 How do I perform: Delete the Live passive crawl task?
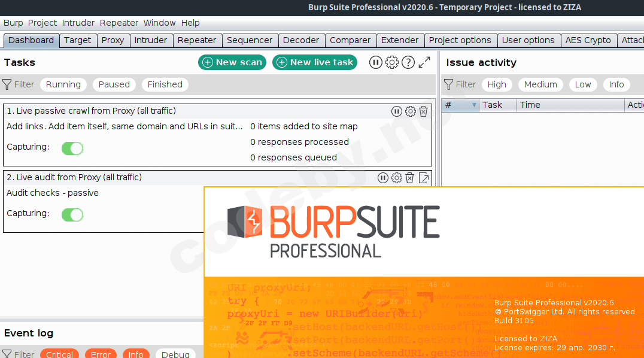(423, 111)
